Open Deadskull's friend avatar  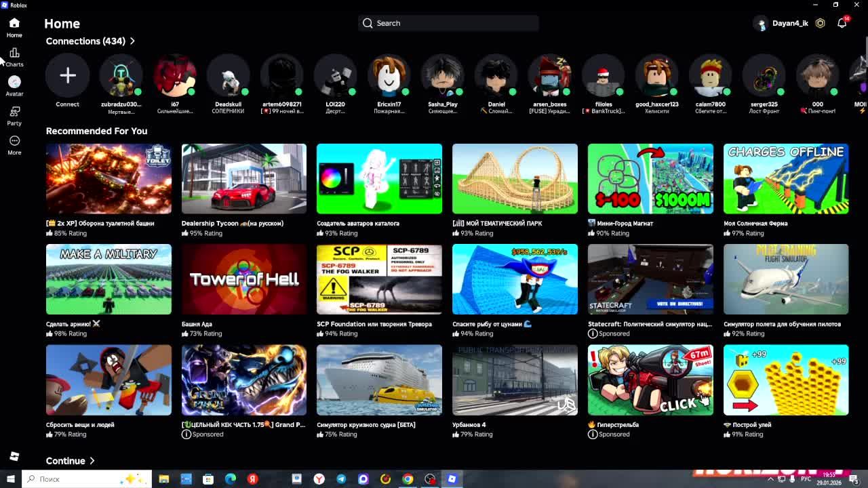tap(228, 75)
